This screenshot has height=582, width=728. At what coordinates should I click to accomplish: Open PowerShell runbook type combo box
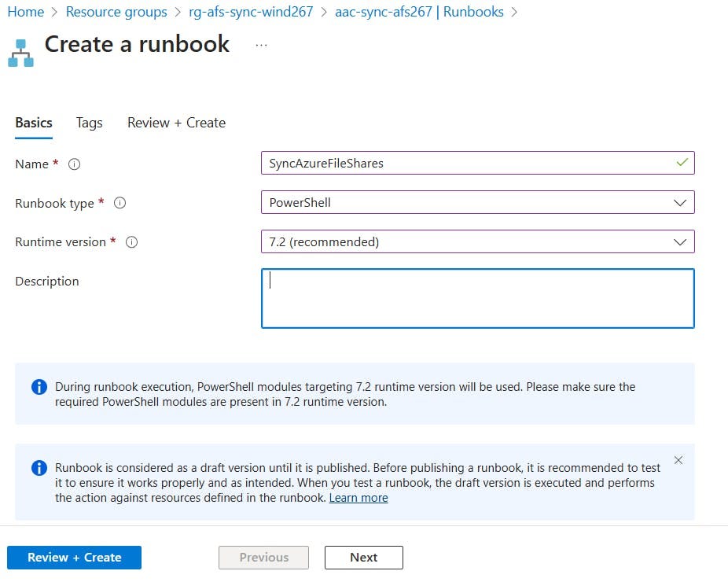(478, 202)
